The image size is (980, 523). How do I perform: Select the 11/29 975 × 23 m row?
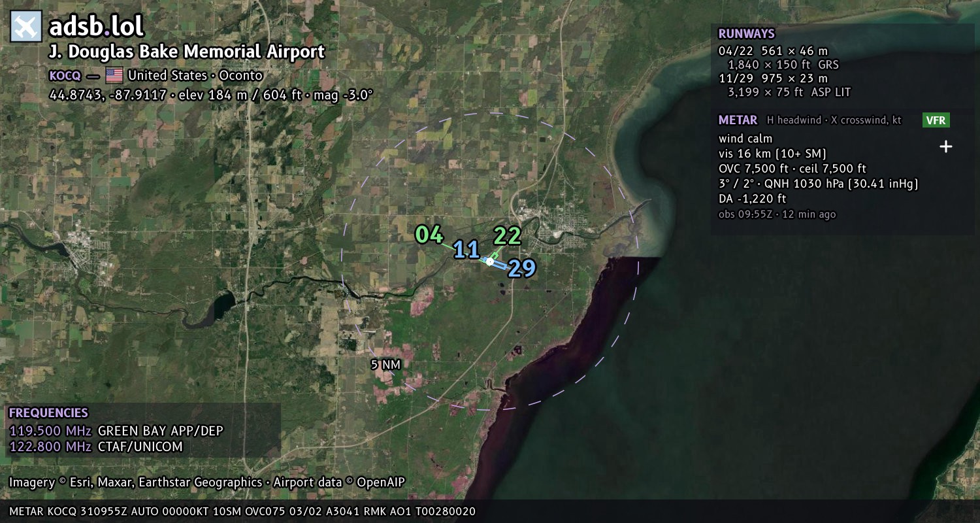[773, 78]
